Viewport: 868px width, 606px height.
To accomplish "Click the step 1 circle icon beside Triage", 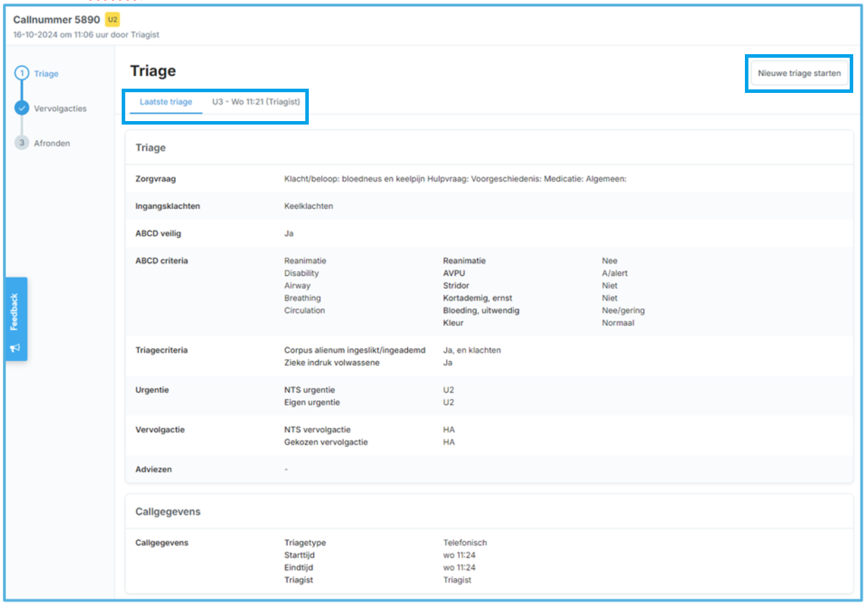I will pos(21,74).
